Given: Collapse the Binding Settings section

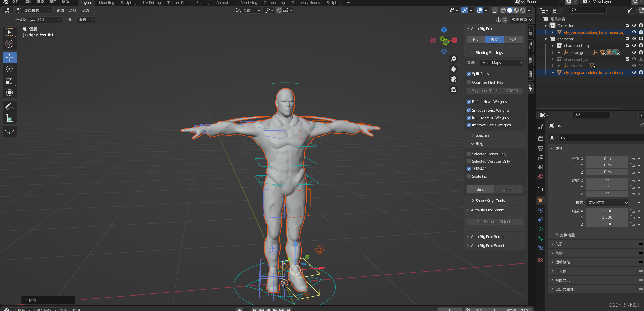Looking at the screenshot, I should tap(489, 53).
